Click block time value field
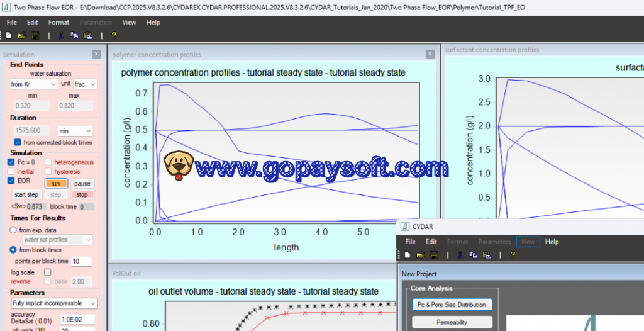644x331 pixels. pyautogui.click(x=86, y=207)
